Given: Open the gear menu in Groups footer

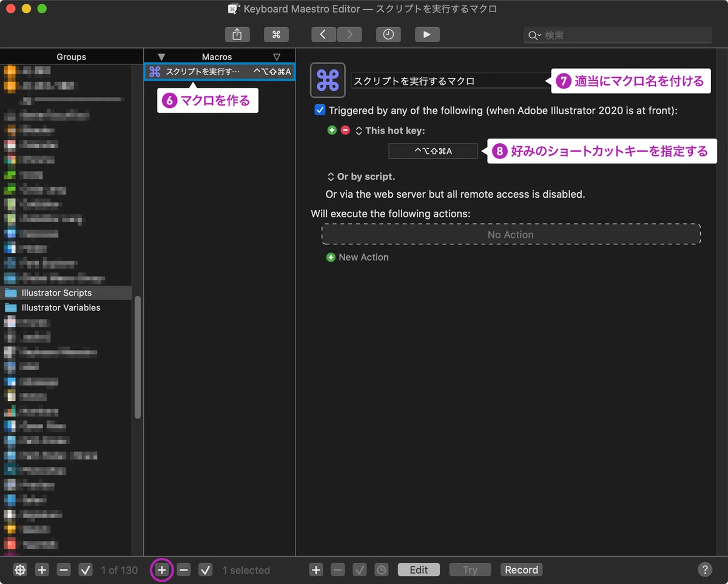Looking at the screenshot, I should (20, 570).
